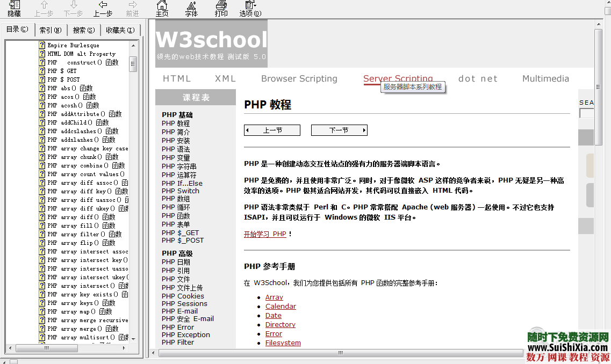
Task: Click topic icon beside PHP addAttribute() 函数
Action: pyautogui.click(x=42, y=114)
